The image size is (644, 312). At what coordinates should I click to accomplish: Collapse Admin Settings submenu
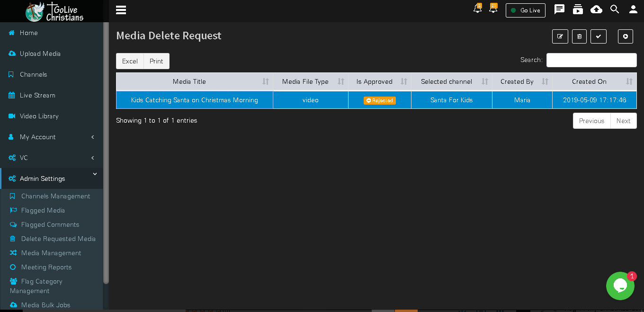(51, 178)
